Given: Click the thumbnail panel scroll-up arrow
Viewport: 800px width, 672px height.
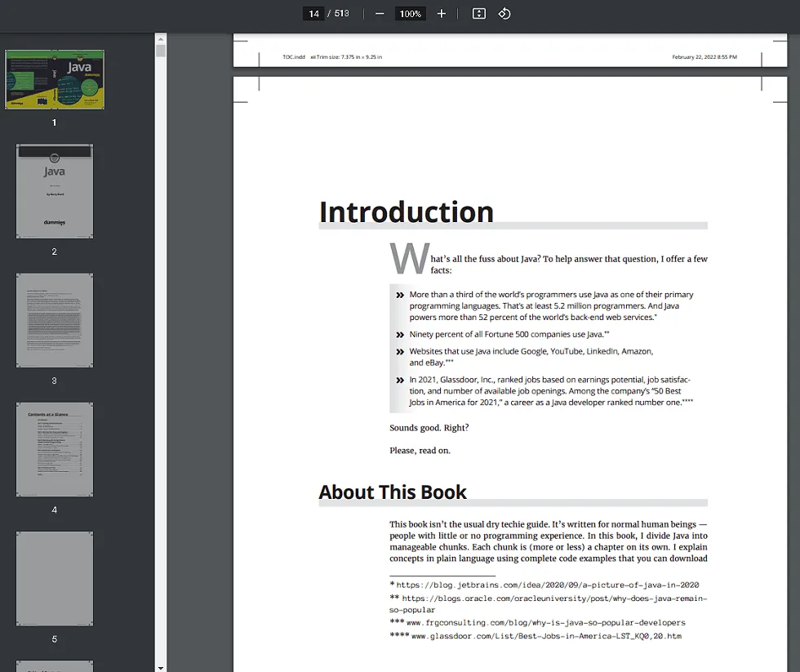Looking at the screenshot, I should coord(161,38).
